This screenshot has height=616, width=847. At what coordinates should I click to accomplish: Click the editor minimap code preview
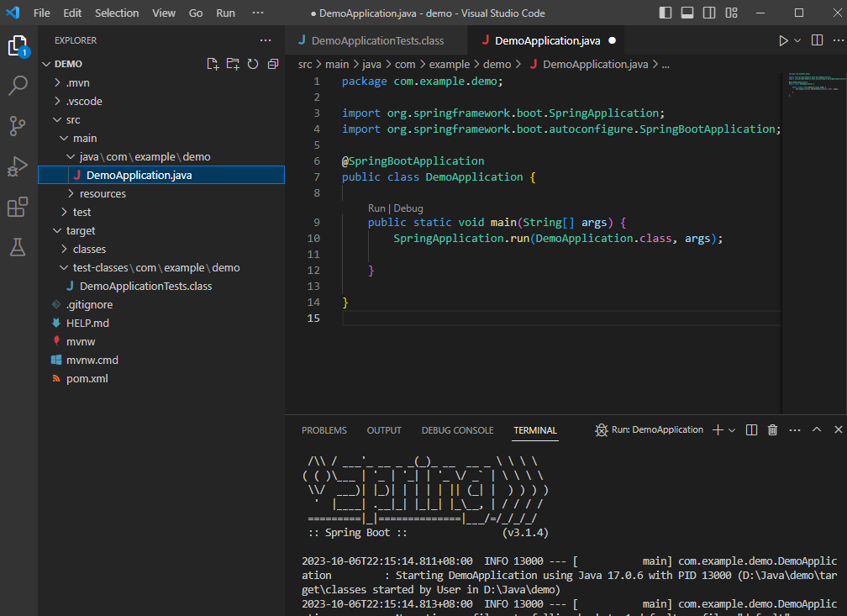(811, 84)
